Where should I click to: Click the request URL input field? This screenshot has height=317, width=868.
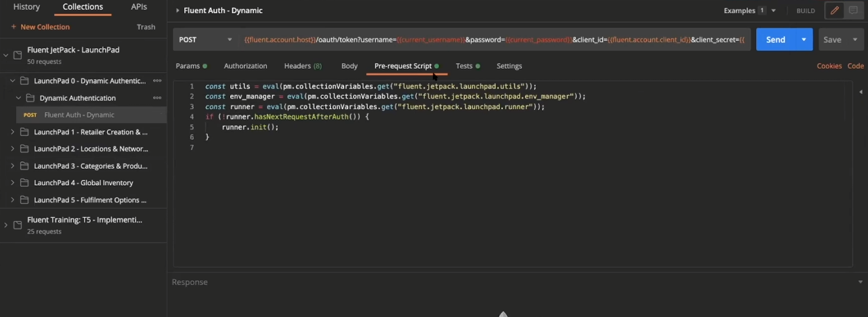tap(493, 40)
